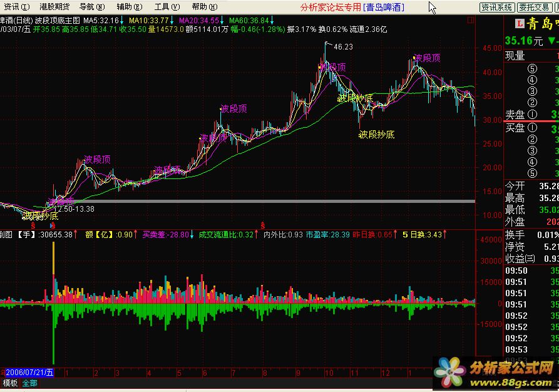Click the 10.00 price axis label
Viewport: 559px width, 392px height.
[493, 215]
